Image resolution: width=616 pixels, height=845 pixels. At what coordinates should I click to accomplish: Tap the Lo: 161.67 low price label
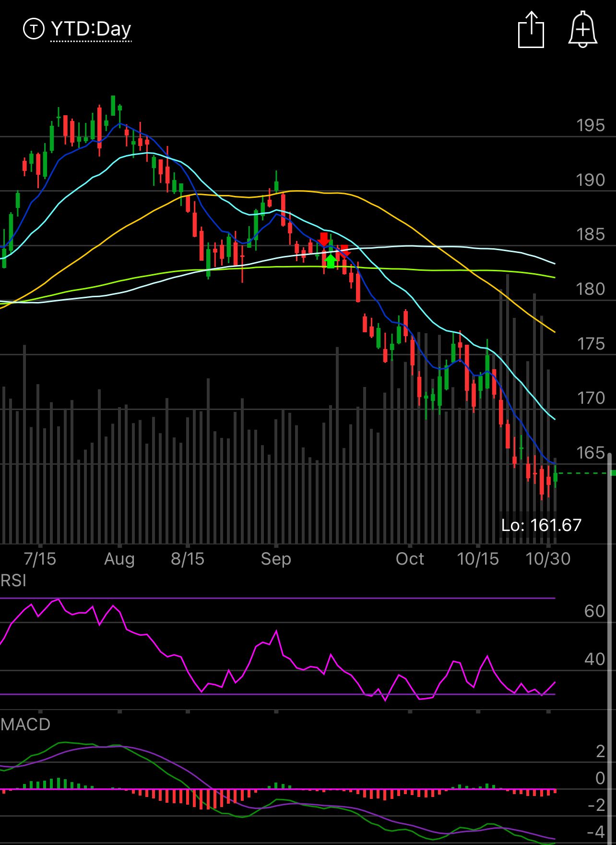point(541,525)
